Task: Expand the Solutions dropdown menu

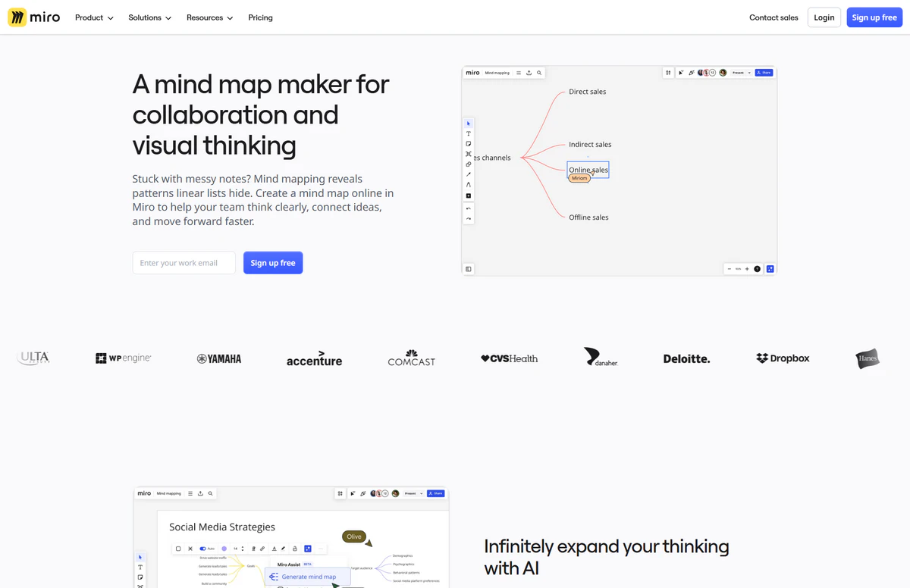Action: 149,17
